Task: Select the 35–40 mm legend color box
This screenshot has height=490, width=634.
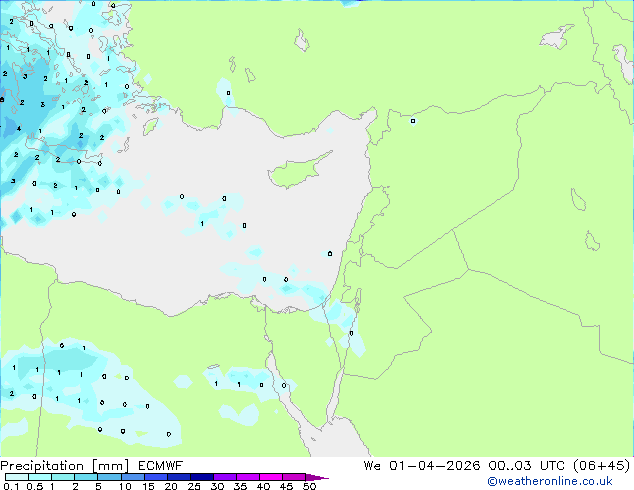Action: 248,477
